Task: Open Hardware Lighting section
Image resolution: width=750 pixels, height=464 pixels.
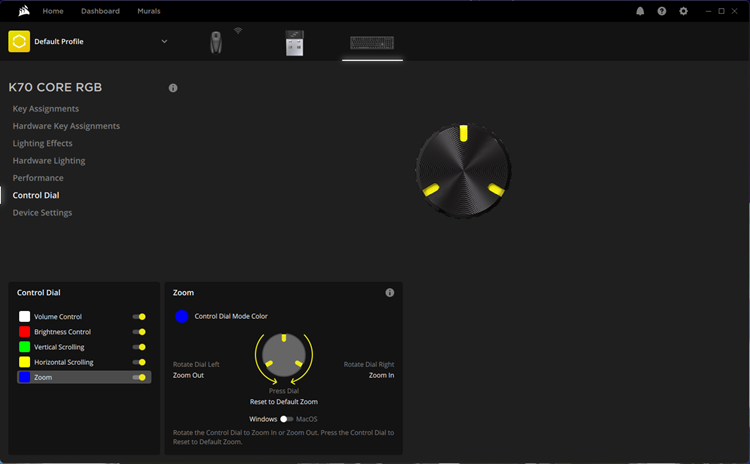Action: pyautogui.click(x=49, y=161)
